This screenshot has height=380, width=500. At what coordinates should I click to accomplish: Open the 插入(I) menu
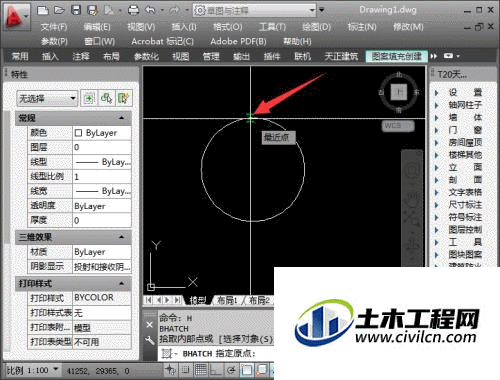[184, 27]
